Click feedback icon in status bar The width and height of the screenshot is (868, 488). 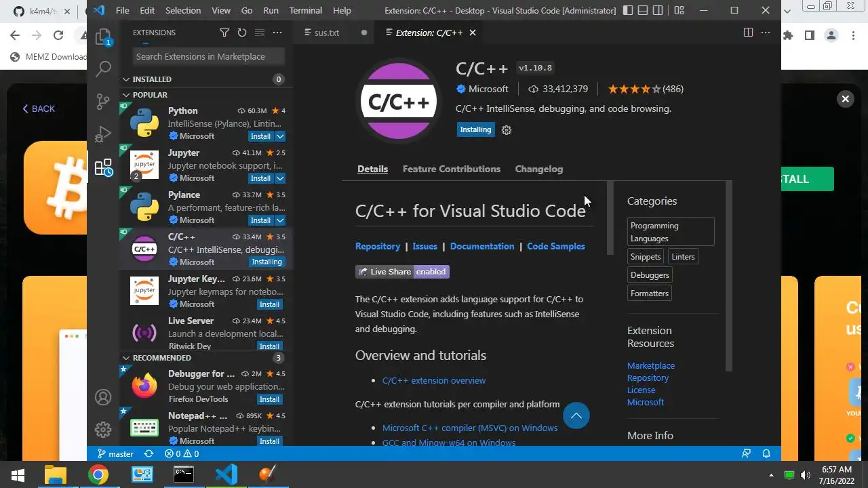(747, 453)
